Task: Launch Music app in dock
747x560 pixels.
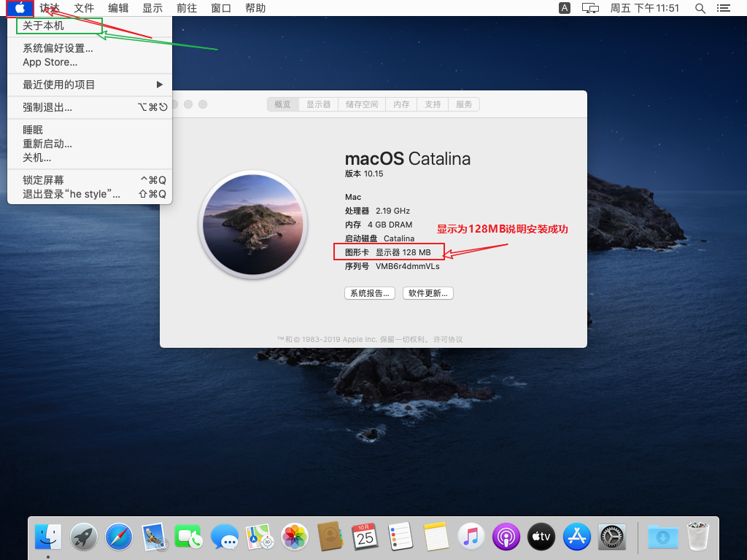Action: (x=471, y=537)
